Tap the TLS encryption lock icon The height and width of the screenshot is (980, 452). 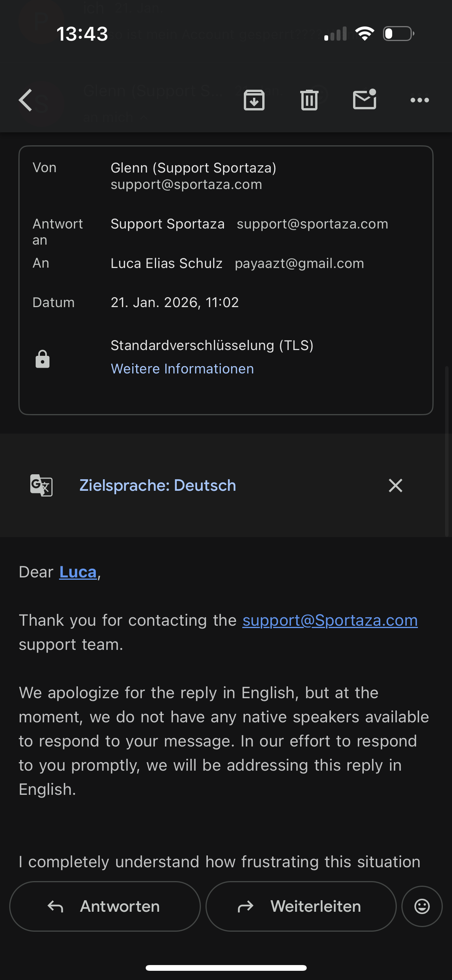click(43, 359)
